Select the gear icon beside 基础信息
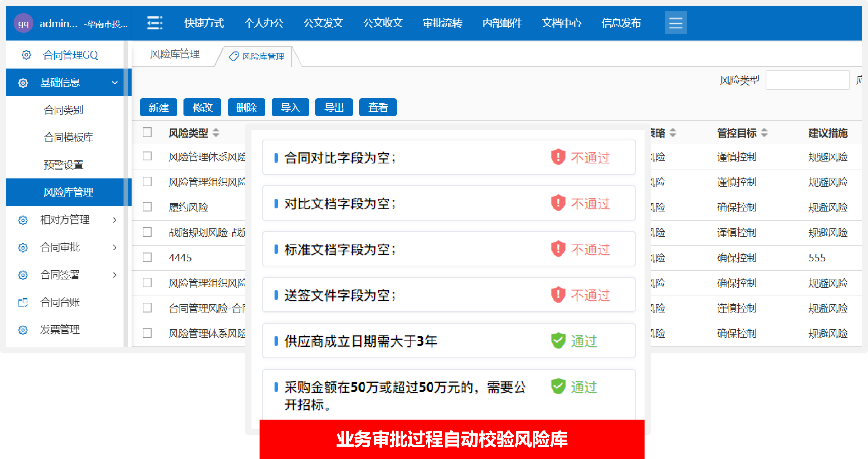Screen dimensions: 868x459 click(22, 82)
